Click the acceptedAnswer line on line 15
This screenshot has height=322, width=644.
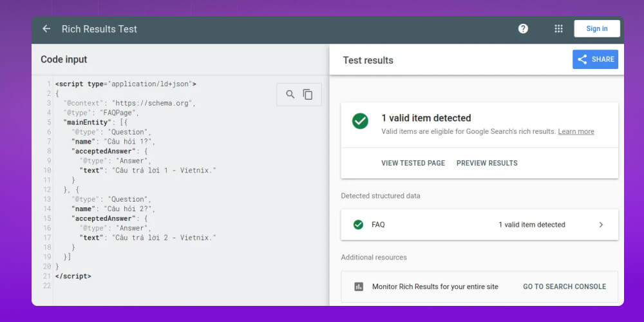click(x=109, y=218)
